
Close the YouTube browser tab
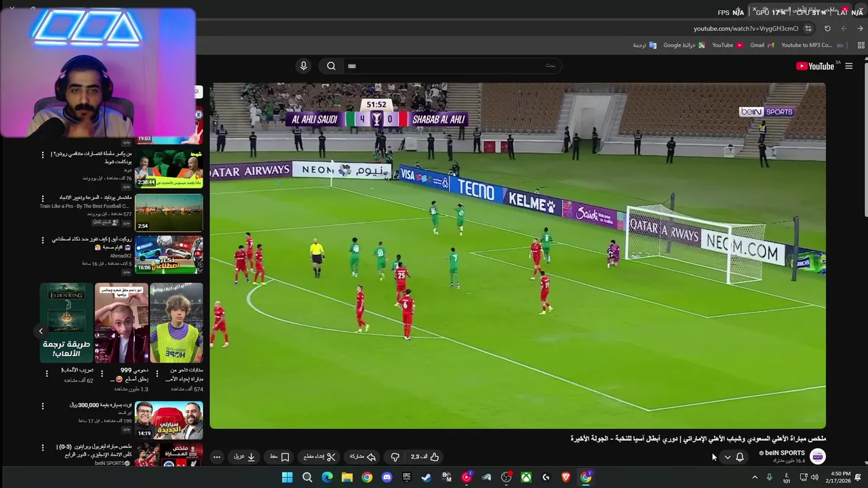pos(754,9)
